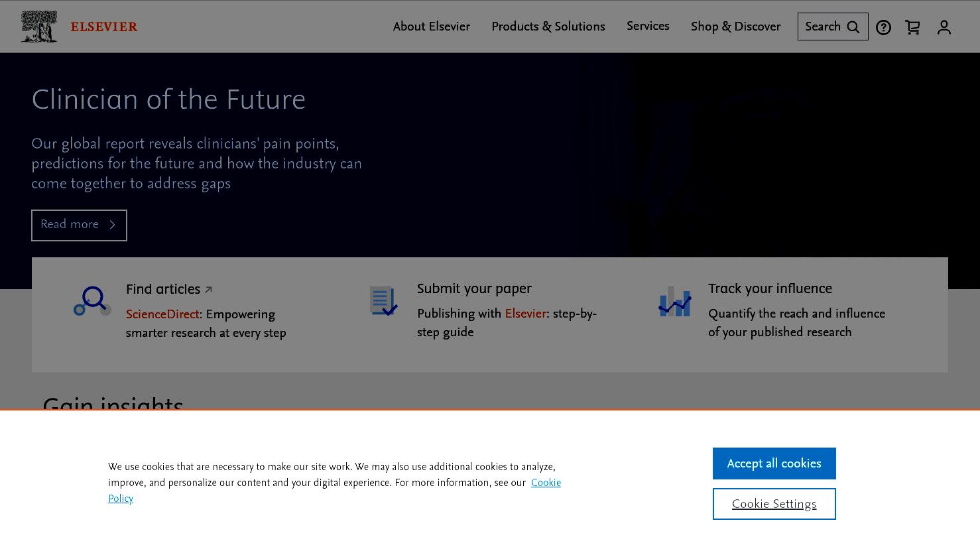The image size is (980, 555).
Task: Follow the ScienceDirect link
Action: tap(162, 314)
